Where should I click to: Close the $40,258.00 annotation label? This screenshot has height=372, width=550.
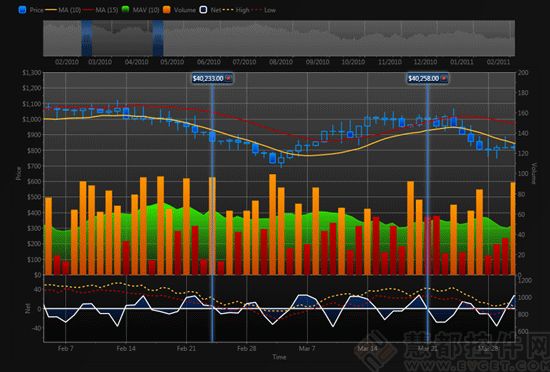[x=444, y=78]
